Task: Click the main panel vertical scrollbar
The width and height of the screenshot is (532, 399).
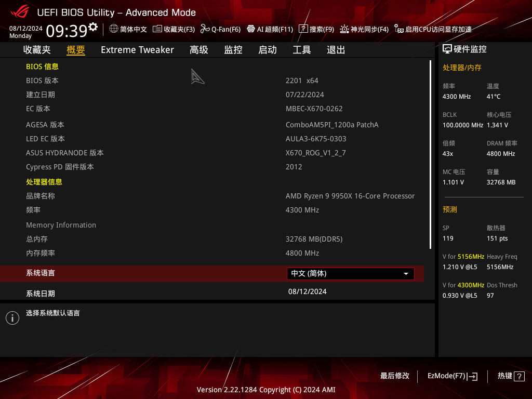Action: pyautogui.click(x=430, y=155)
